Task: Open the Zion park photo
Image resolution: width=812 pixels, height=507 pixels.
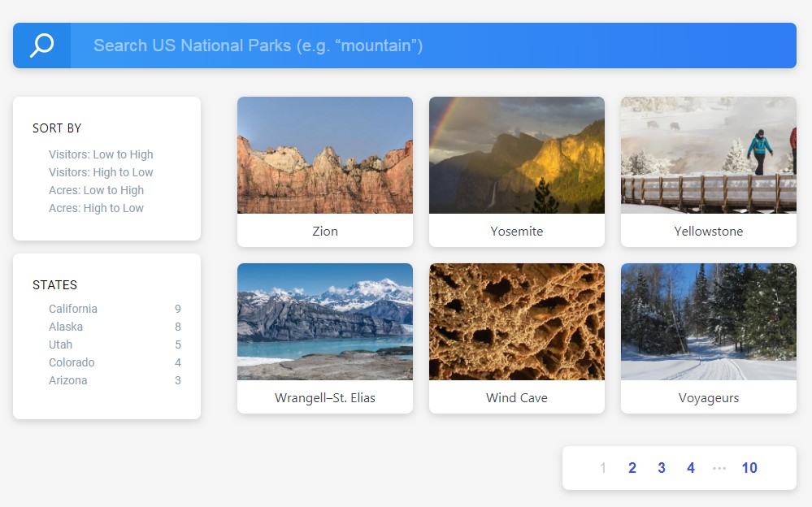Action: pos(325,155)
